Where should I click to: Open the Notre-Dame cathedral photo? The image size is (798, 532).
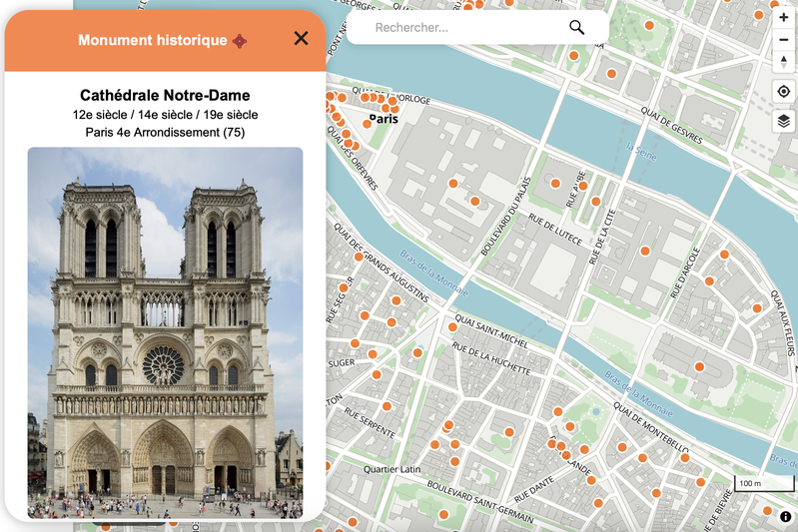[x=165, y=332]
